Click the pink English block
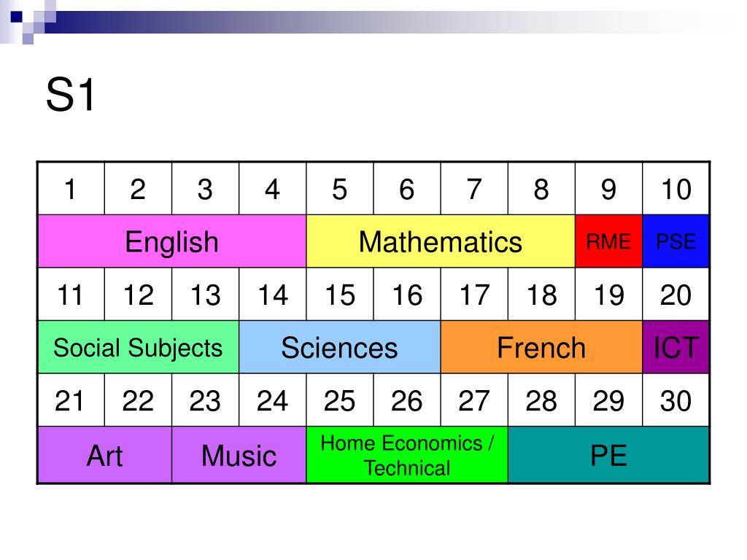Image resolution: width=747 pixels, height=560 pixels. pyautogui.click(x=172, y=241)
